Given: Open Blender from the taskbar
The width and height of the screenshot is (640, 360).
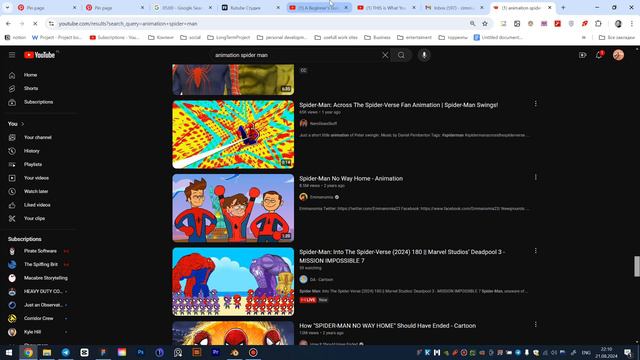Looking at the screenshot, I should 235,352.
